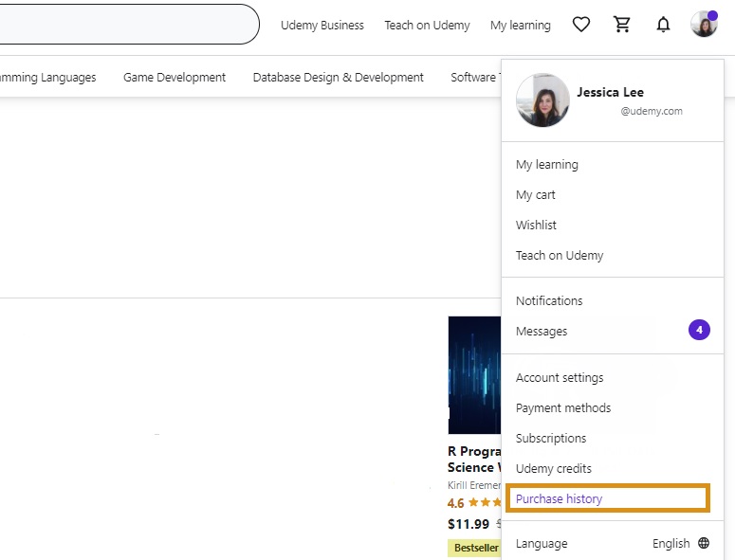Select Database Design & Development category
Viewport: 735px width, 560px height.
tap(338, 78)
